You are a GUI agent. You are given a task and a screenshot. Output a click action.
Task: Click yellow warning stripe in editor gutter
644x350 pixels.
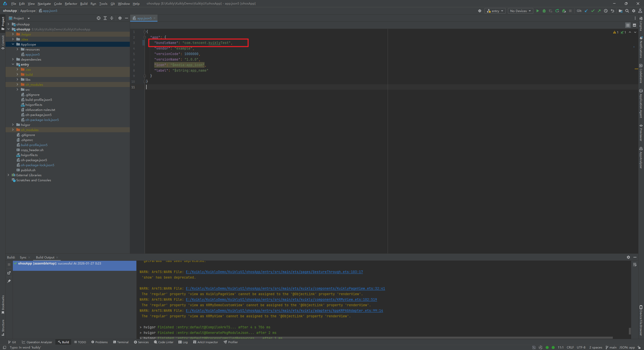[636, 69]
